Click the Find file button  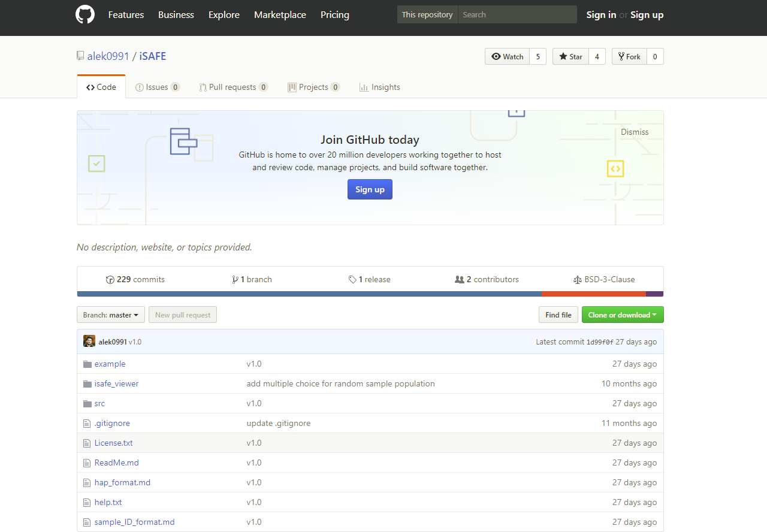[x=558, y=315]
